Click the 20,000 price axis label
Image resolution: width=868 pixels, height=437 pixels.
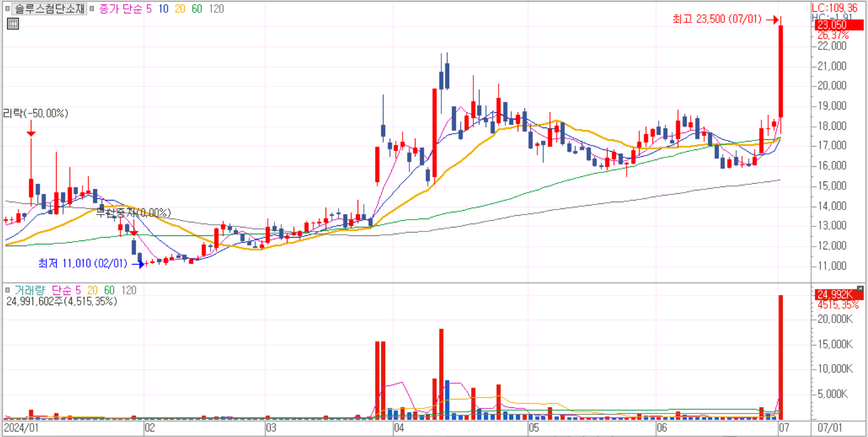coord(833,86)
